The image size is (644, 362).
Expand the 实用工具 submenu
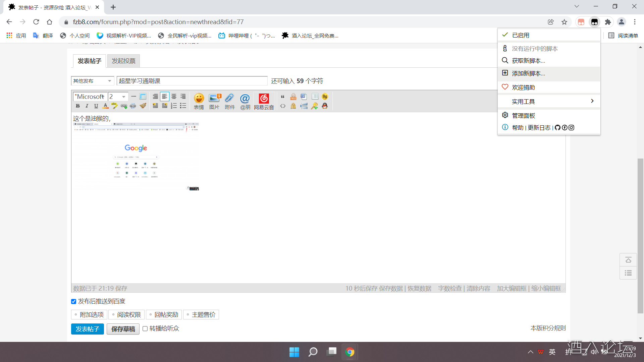pyautogui.click(x=549, y=102)
